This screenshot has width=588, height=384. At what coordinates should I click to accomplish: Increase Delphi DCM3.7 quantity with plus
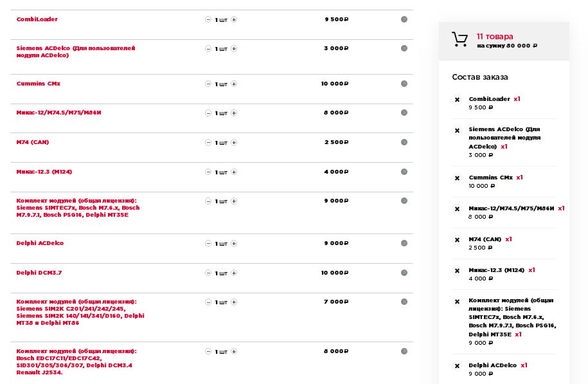tap(234, 273)
